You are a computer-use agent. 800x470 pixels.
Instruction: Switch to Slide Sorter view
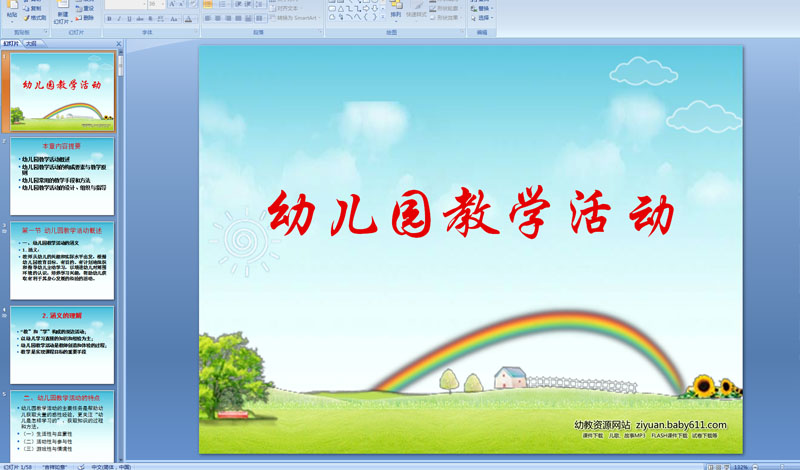(x=718, y=467)
